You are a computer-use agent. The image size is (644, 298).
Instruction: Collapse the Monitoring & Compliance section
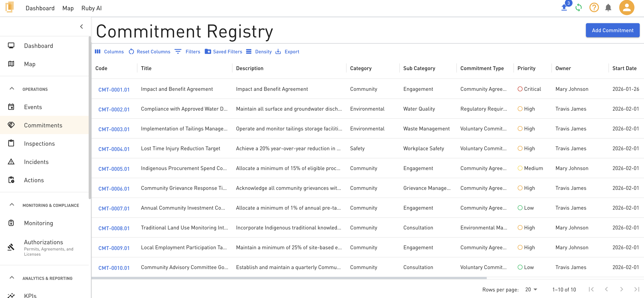click(12, 205)
